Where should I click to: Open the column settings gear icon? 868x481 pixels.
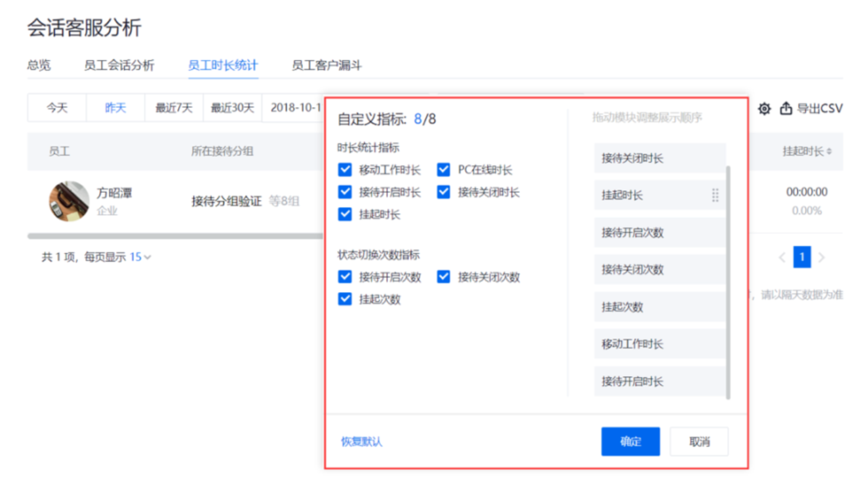coord(764,109)
